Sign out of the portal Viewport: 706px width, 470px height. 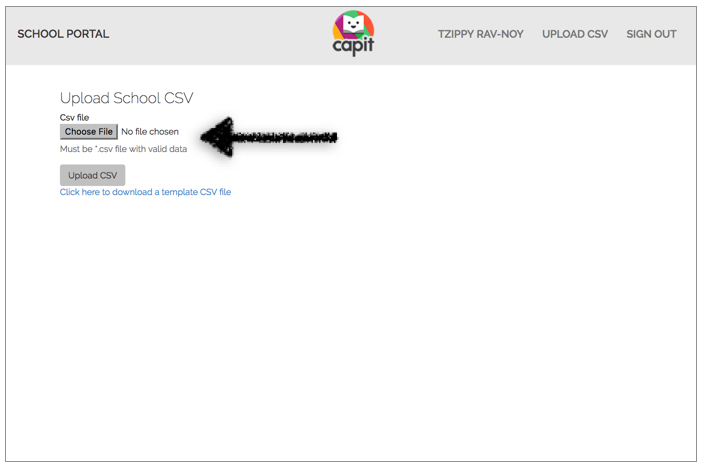(651, 34)
